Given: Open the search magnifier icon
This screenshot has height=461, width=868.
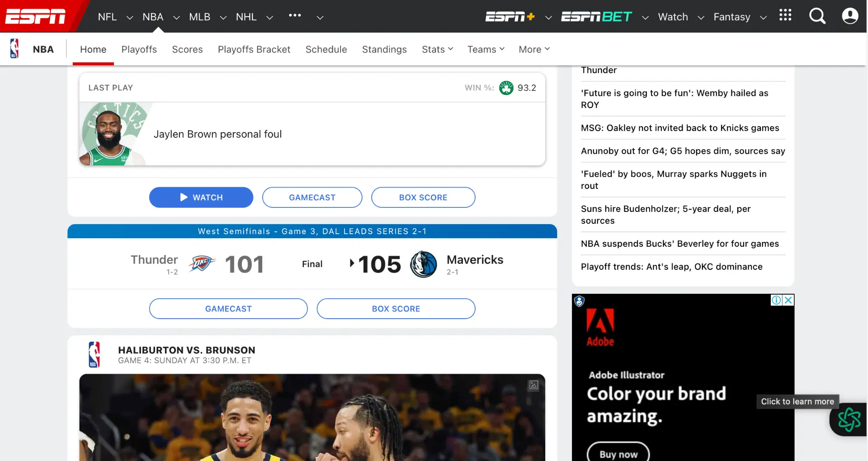Looking at the screenshot, I should (x=817, y=16).
